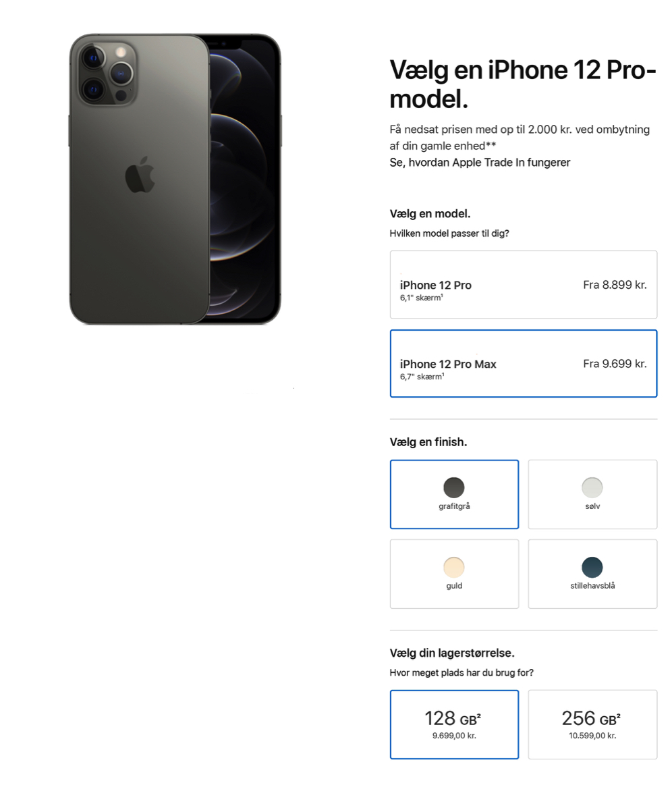672x810 pixels.
Task: Pick the 128 GB storage option
Action: pos(454,724)
